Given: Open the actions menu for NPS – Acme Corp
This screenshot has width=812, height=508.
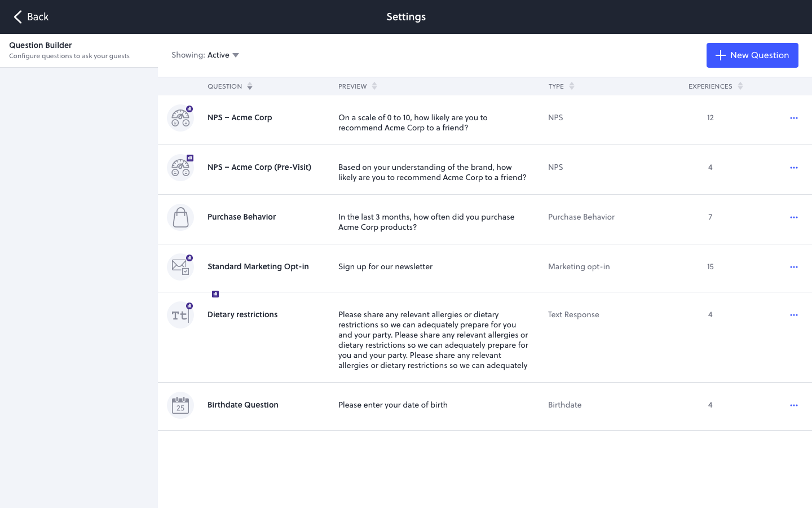Looking at the screenshot, I should click(794, 118).
